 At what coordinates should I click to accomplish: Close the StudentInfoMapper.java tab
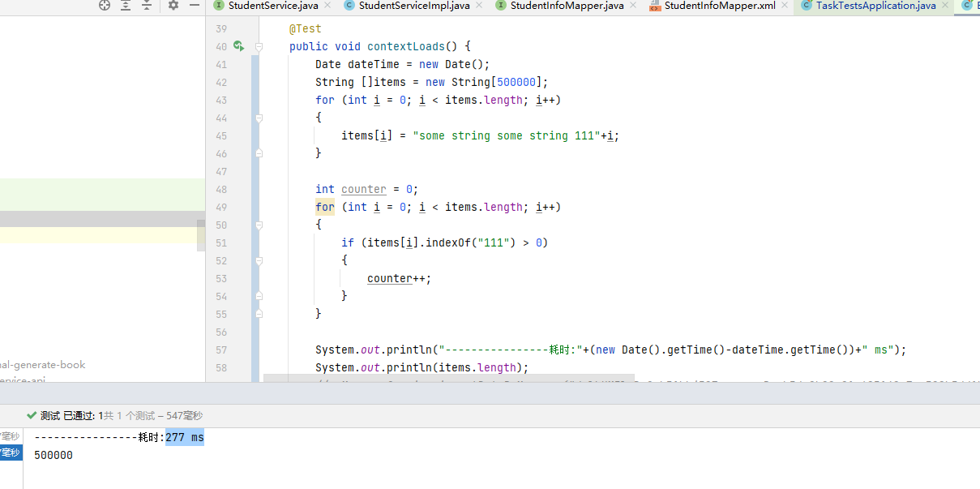pyautogui.click(x=631, y=6)
